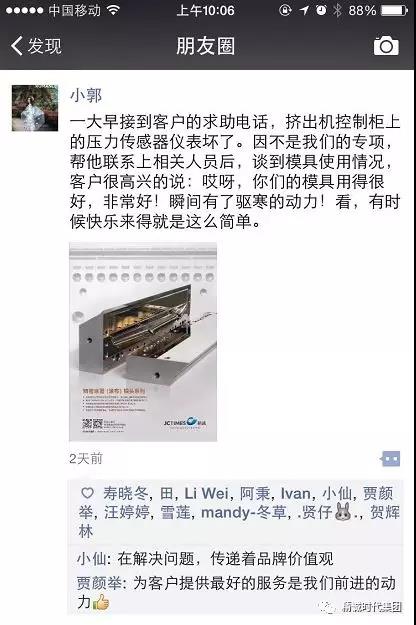
Task: Open Li Wei's profile from likes
Action: (x=206, y=493)
